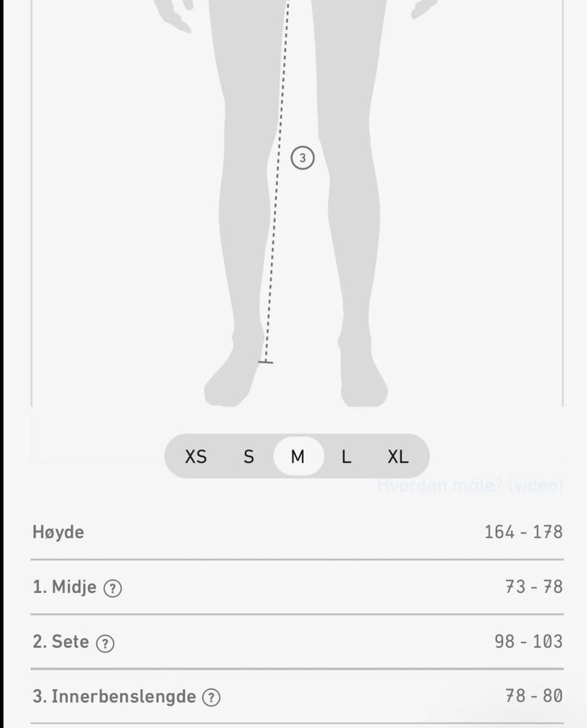Open the help icon next to Midje
Image resolution: width=587 pixels, height=728 pixels.
pyautogui.click(x=113, y=589)
